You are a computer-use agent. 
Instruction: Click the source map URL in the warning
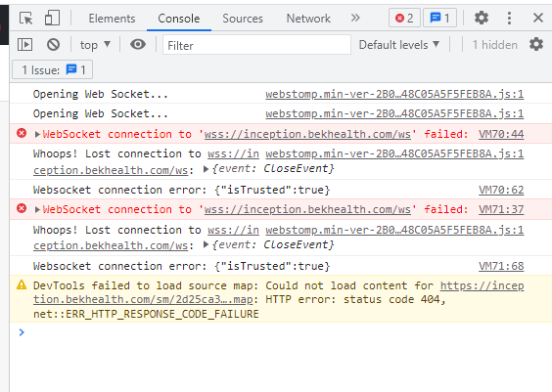pos(143,299)
